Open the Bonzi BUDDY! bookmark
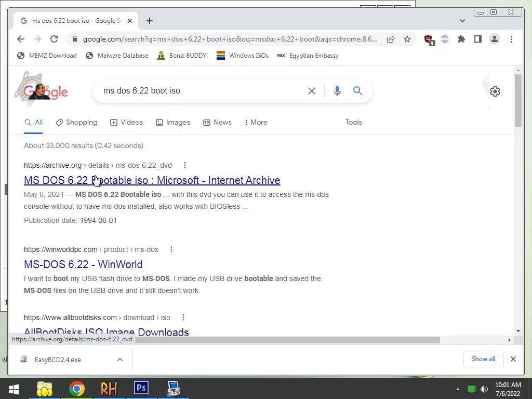The image size is (532, 399). 182,55
